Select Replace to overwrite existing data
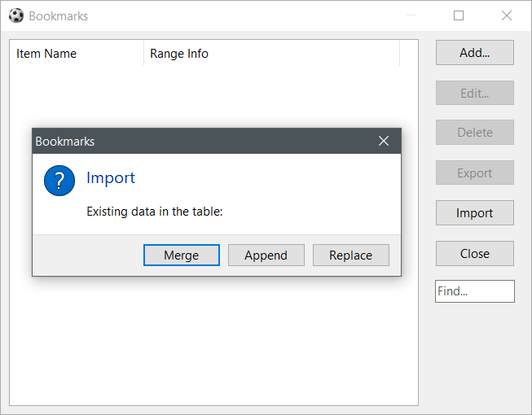This screenshot has height=415, width=532. [351, 255]
